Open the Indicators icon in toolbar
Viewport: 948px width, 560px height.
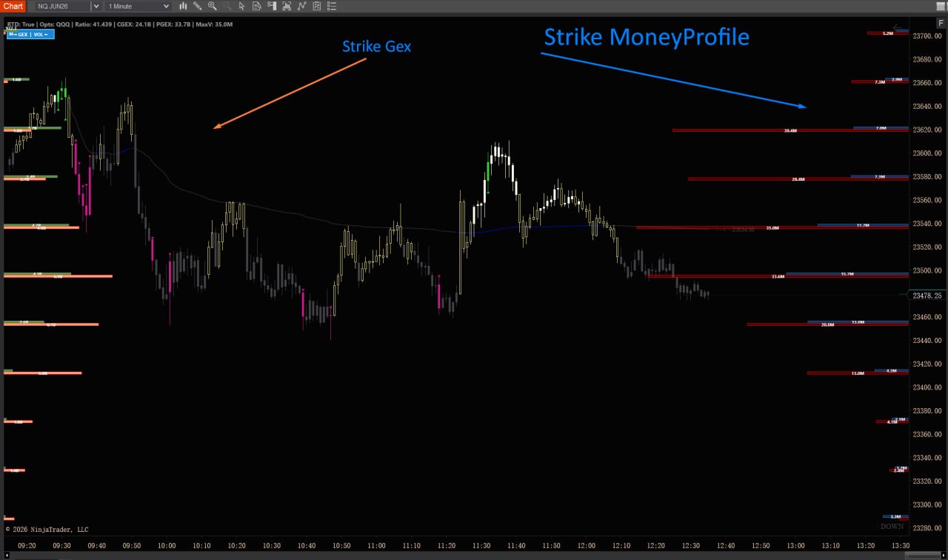click(x=286, y=6)
